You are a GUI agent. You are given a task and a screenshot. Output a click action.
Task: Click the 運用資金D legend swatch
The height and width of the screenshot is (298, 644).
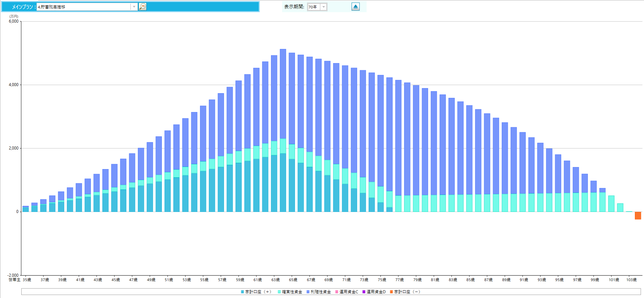364,292
